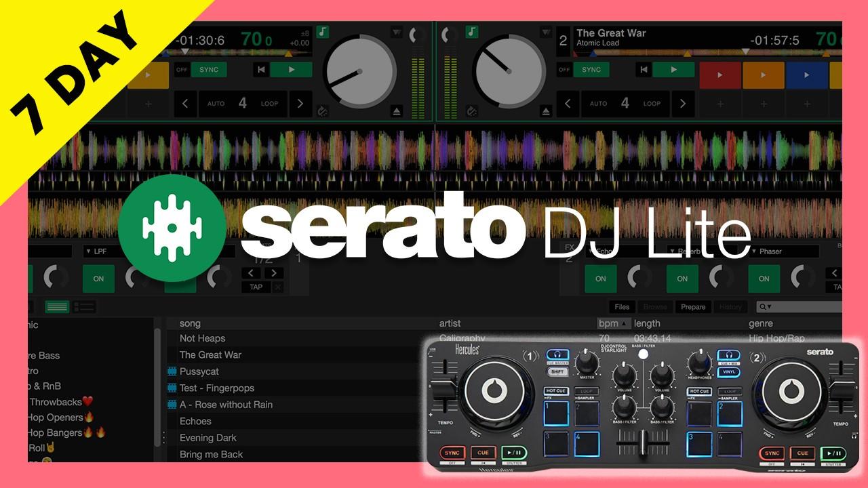Switch library to album art list view
Viewport: 868px width, 488px height.
coord(84,307)
